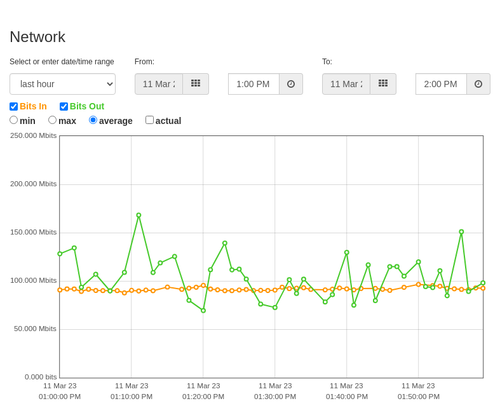
Task: Open the From time clock picker icon
Action: [291, 84]
